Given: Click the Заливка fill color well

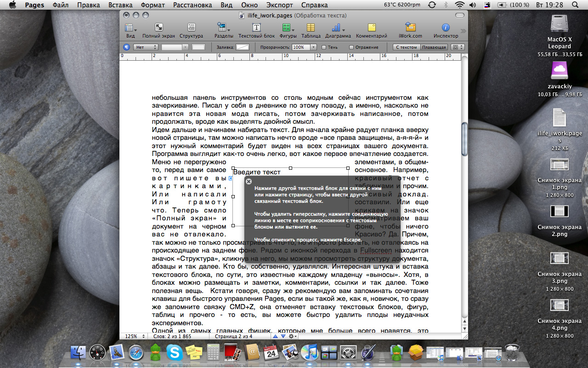Looking at the screenshot, I should 242,47.
